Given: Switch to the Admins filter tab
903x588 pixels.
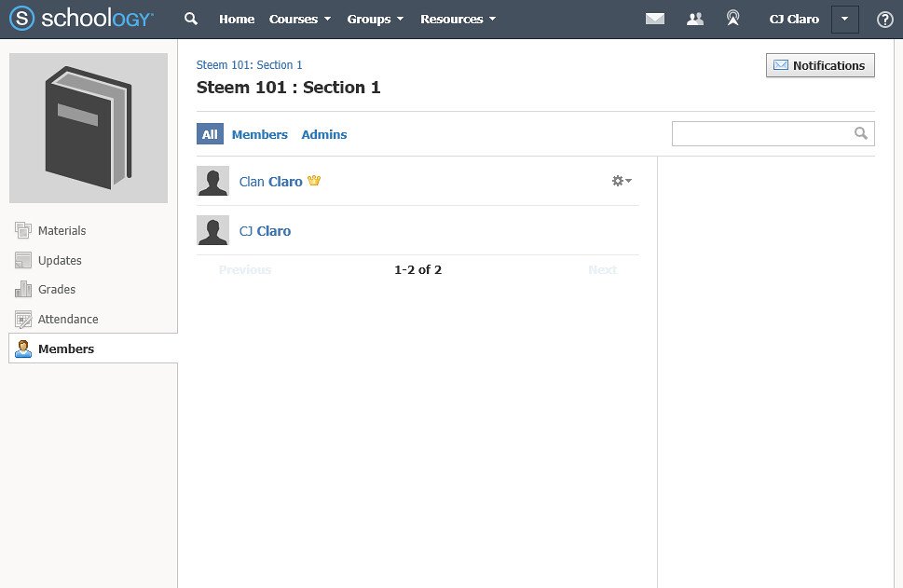Looking at the screenshot, I should pyautogui.click(x=323, y=134).
